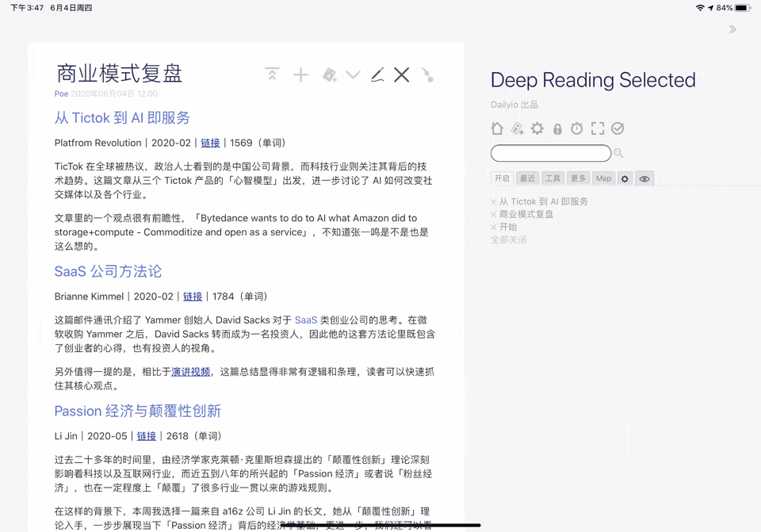Image resolution: width=761 pixels, height=532 pixels.
Task: Click the plus icon in tiddler toolbar
Action: [301, 75]
